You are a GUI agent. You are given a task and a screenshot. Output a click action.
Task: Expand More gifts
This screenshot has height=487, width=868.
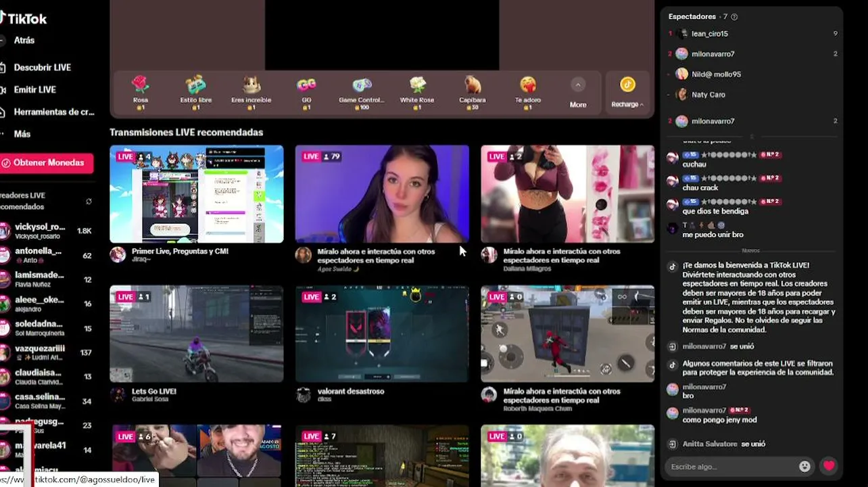(578, 93)
